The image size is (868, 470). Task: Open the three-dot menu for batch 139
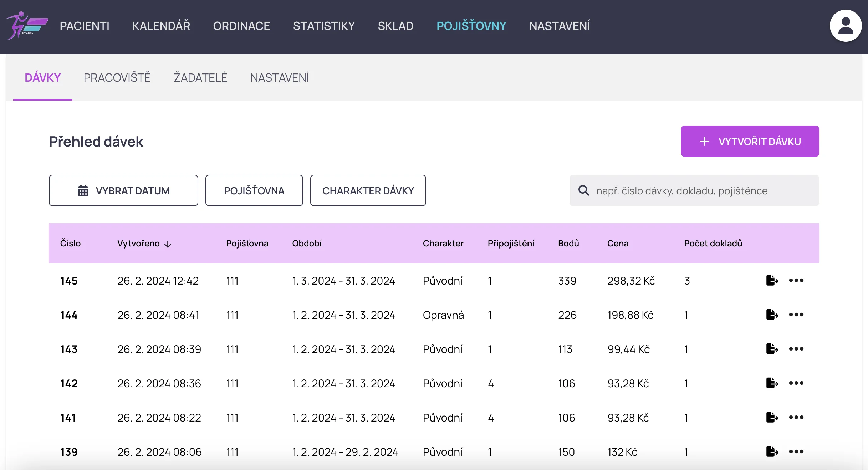click(796, 451)
